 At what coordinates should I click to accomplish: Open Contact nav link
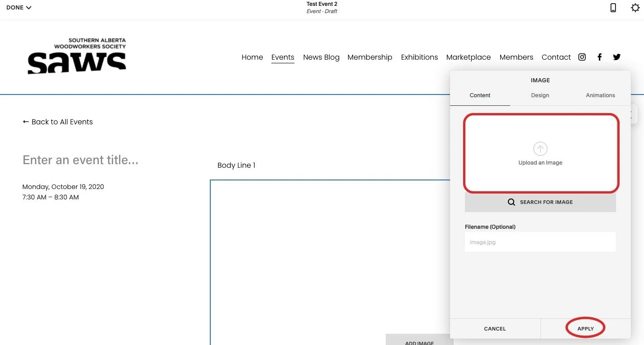[x=556, y=57]
